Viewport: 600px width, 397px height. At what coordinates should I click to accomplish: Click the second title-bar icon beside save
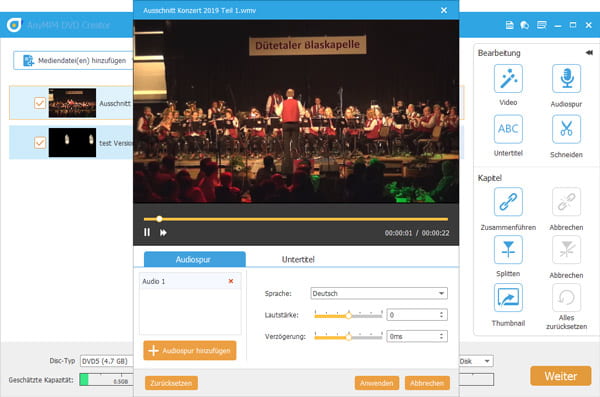coord(525,25)
